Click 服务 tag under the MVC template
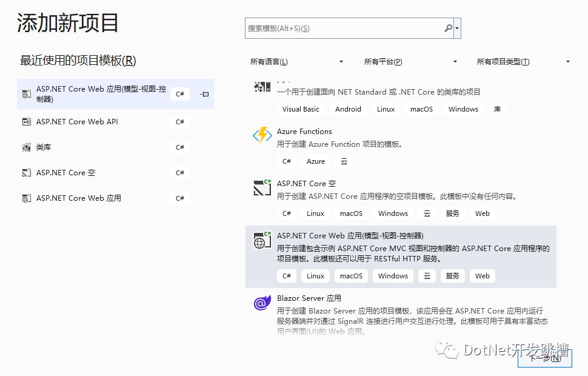Viewport: 588px width, 376px height. pyautogui.click(x=453, y=276)
